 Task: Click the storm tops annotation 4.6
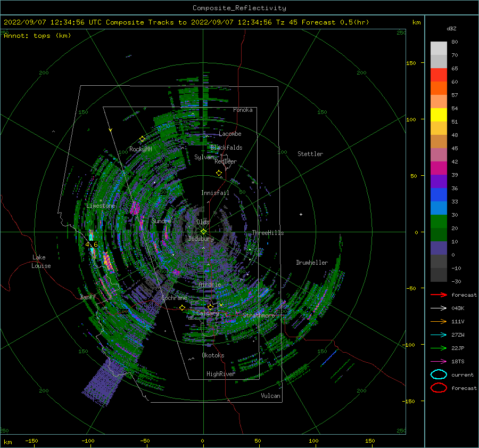92,245
